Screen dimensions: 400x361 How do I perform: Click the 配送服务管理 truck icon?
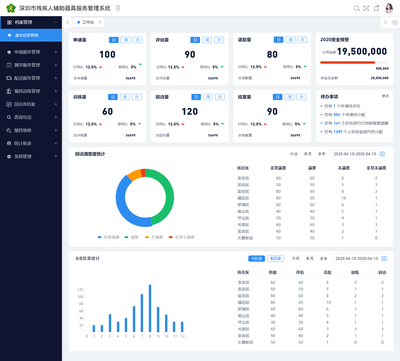click(x=9, y=78)
